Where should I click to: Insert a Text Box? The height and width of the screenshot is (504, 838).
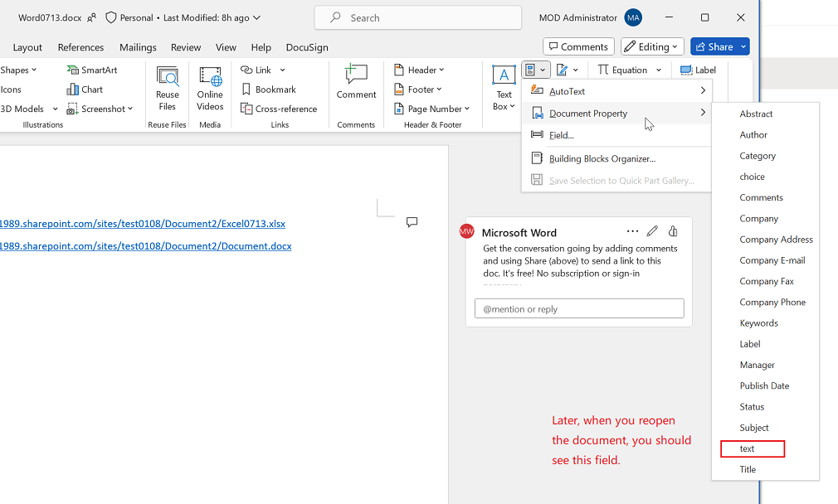pos(504,88)
